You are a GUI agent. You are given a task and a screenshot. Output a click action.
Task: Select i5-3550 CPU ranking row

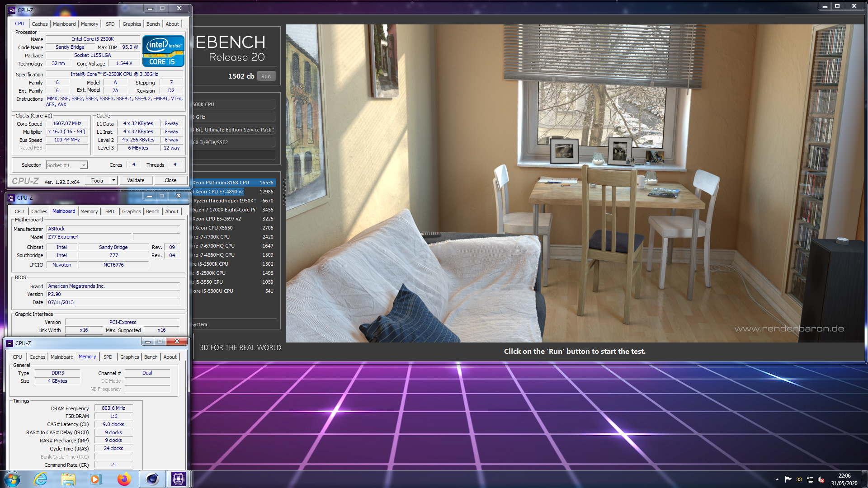pyautogui.click(x=234, y=282)
